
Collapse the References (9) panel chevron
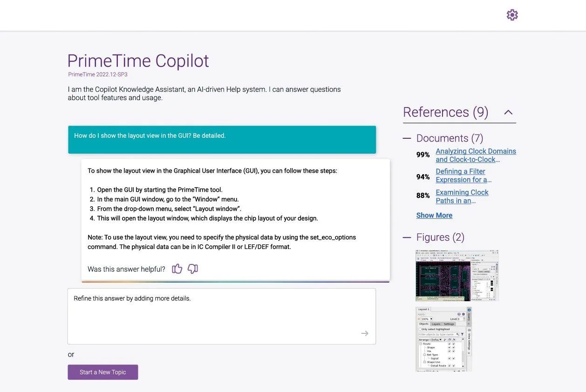tap(509, 112)
